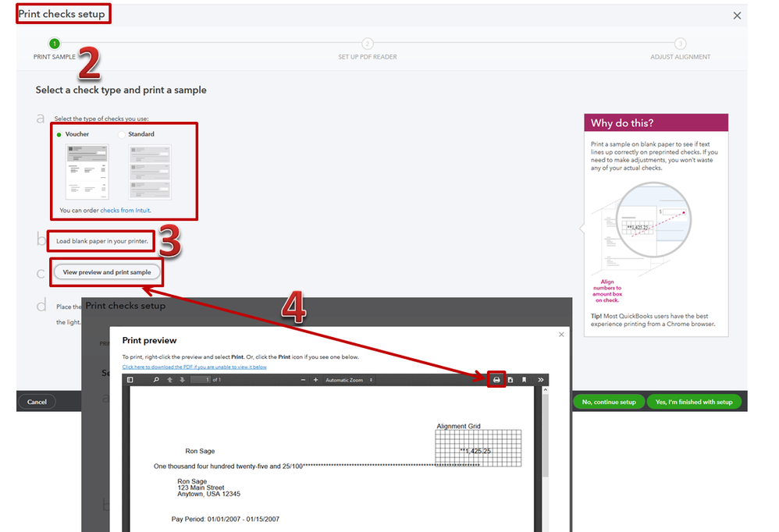Select the Voucher check type
Viewport: 779px width, 532px height.
coord(59,134)
